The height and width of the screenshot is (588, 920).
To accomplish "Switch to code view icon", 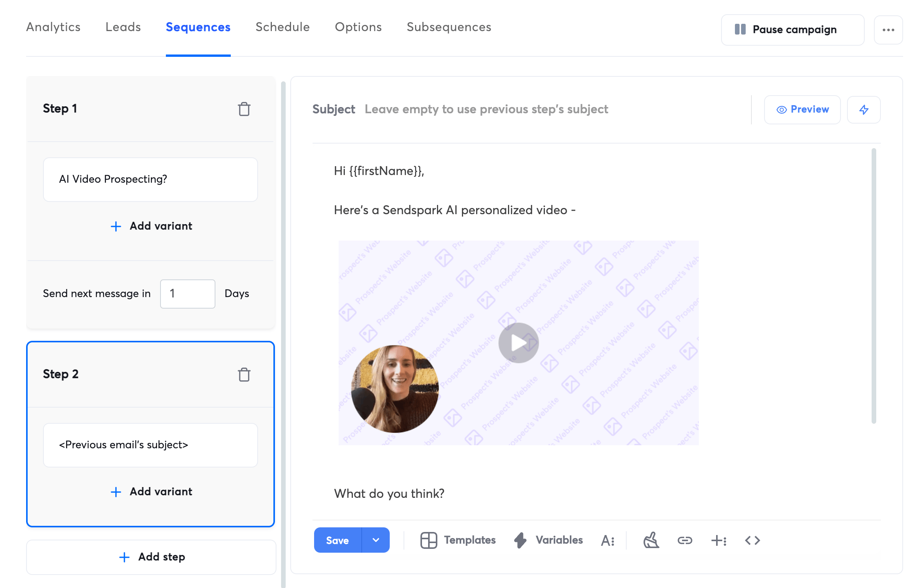I will (752, 540).
